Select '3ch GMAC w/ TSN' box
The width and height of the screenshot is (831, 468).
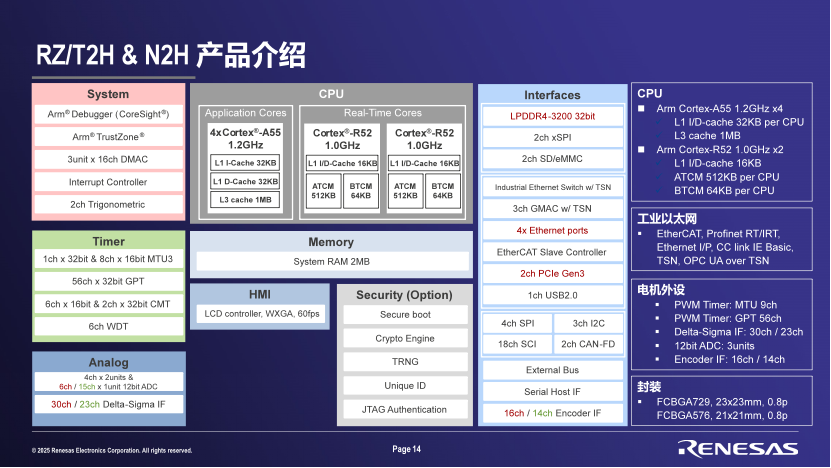click(x=552, y=209)
